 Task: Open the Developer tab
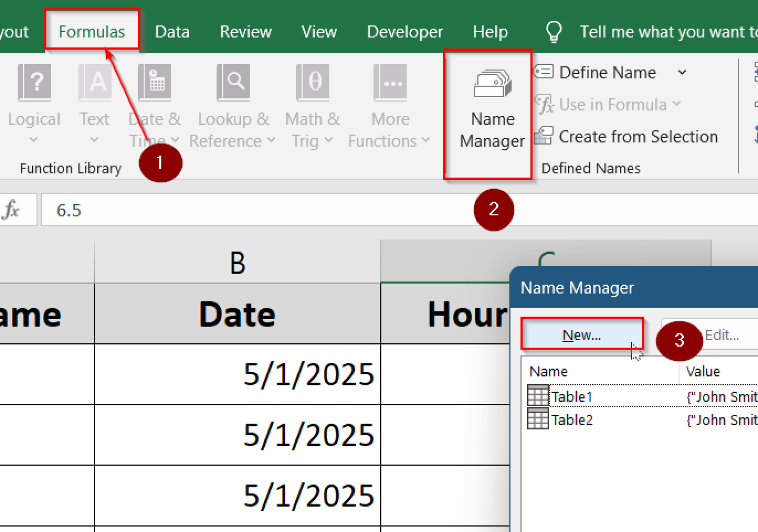click(x=405, y=32)
